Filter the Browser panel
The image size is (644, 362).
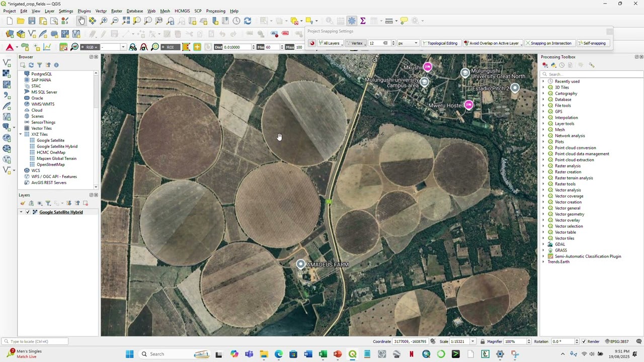[39, 65]
